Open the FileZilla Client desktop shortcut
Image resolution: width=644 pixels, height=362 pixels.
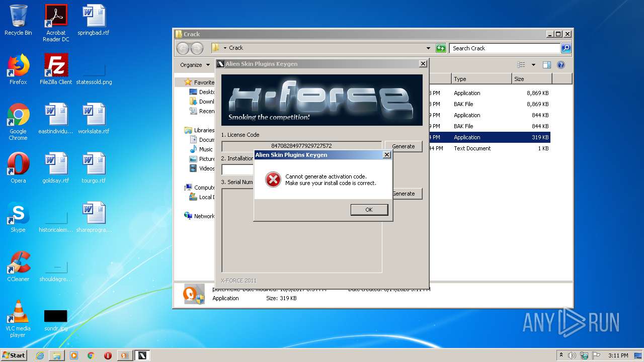pos(56,69)
